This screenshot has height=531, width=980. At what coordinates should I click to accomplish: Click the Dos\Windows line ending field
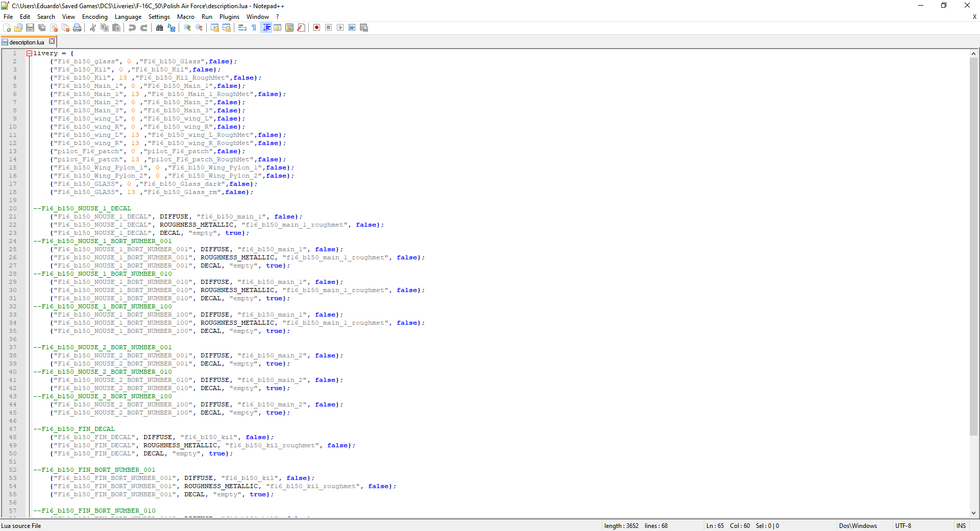coord(857,526)
